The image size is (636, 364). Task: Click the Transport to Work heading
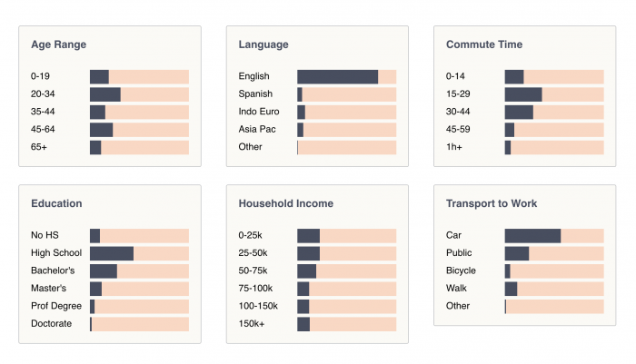click(492, 203)
